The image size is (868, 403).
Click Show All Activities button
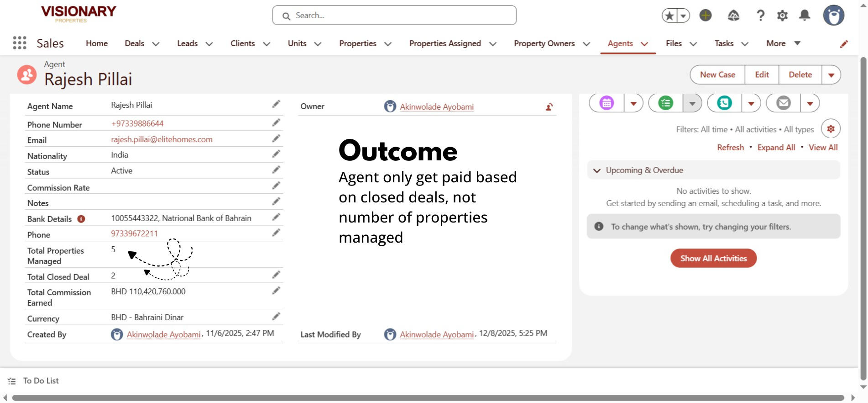713,258
